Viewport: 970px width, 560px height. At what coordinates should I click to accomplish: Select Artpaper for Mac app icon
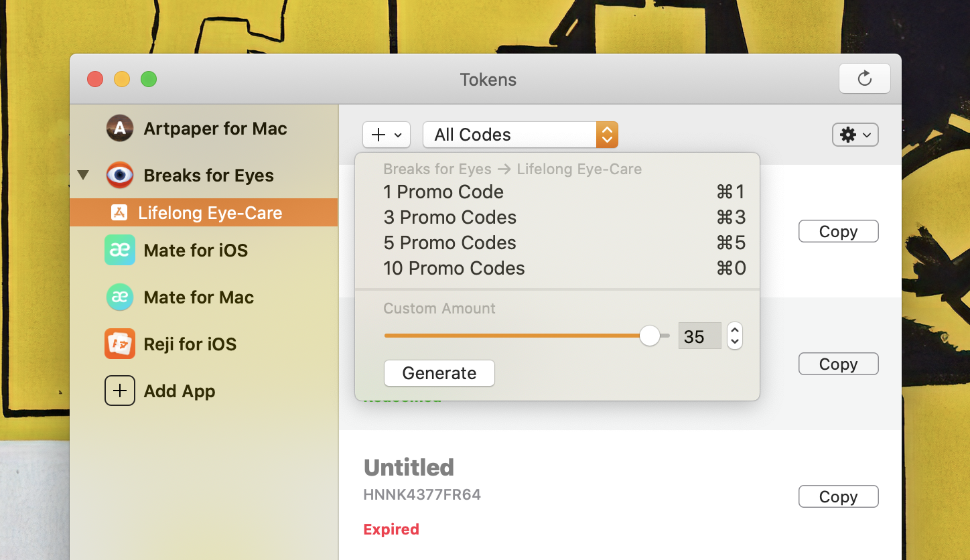(120, 128)
